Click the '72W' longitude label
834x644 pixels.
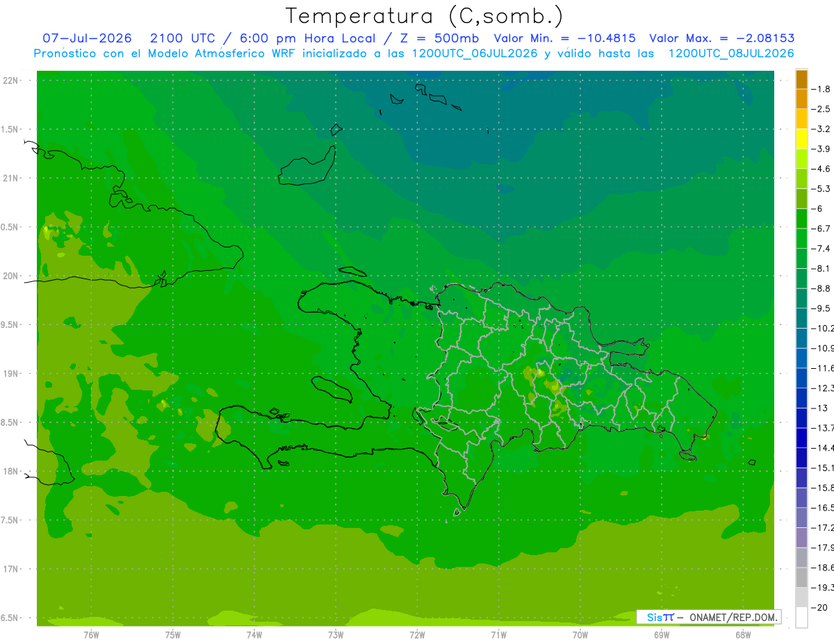point(417,634)
